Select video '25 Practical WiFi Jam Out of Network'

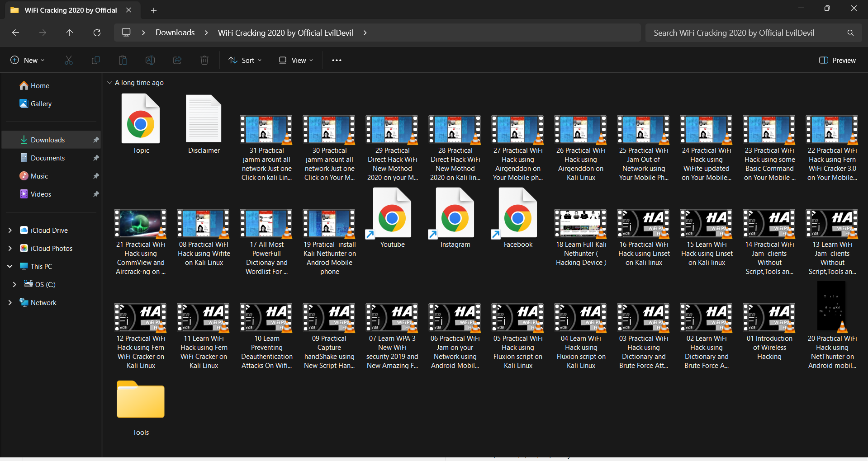click(x=644, y=148)
